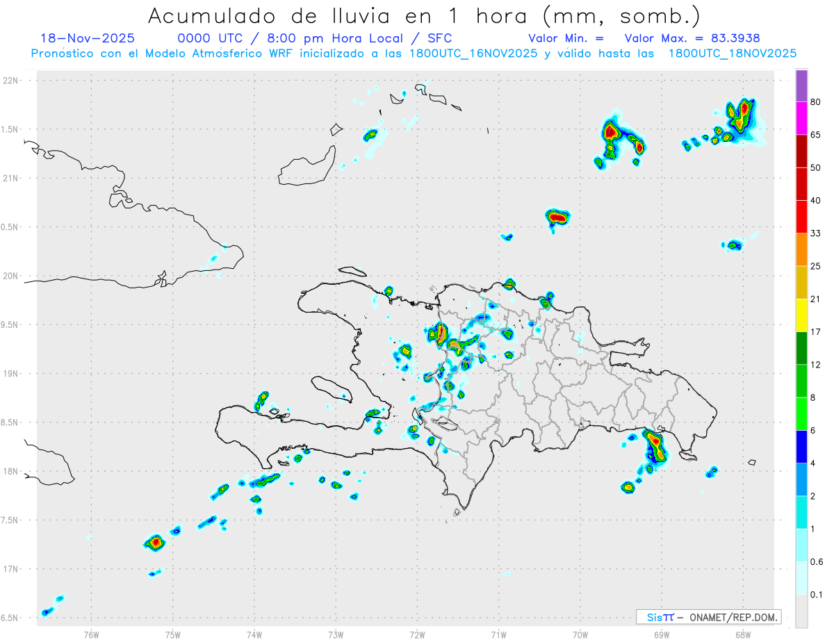This screenshot has height=644, width=834.
Task: Click the '25' colorbar label
Action: pos(816,266)
